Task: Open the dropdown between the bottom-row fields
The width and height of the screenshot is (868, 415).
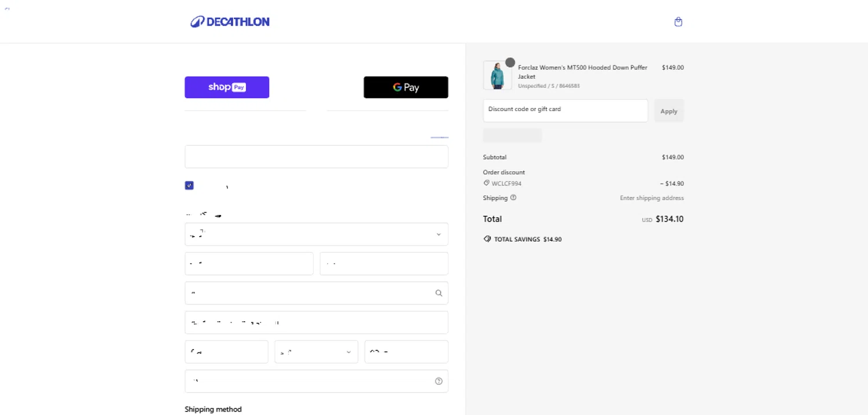Action: [316, 352]
